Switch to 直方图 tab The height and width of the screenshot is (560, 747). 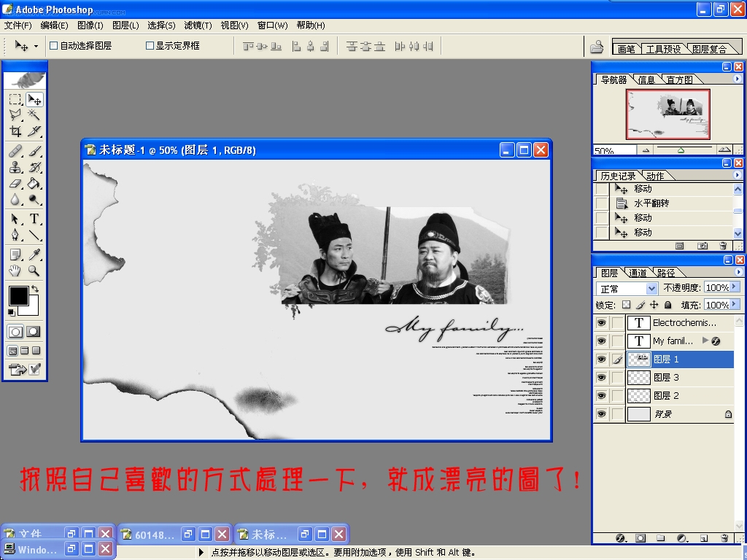(679, 79)
